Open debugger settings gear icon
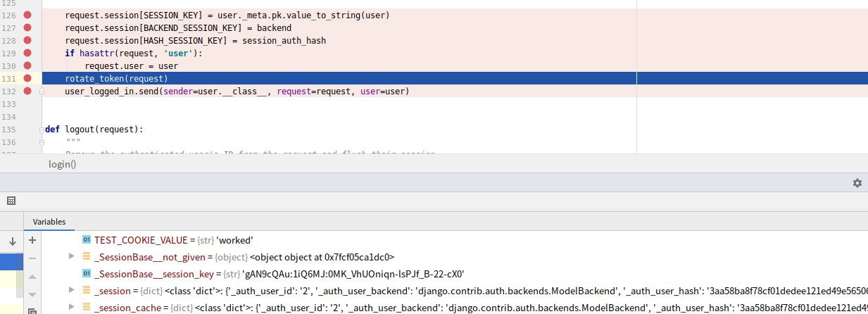The width and height of the screenshot is (868, 314). [857, 183]
